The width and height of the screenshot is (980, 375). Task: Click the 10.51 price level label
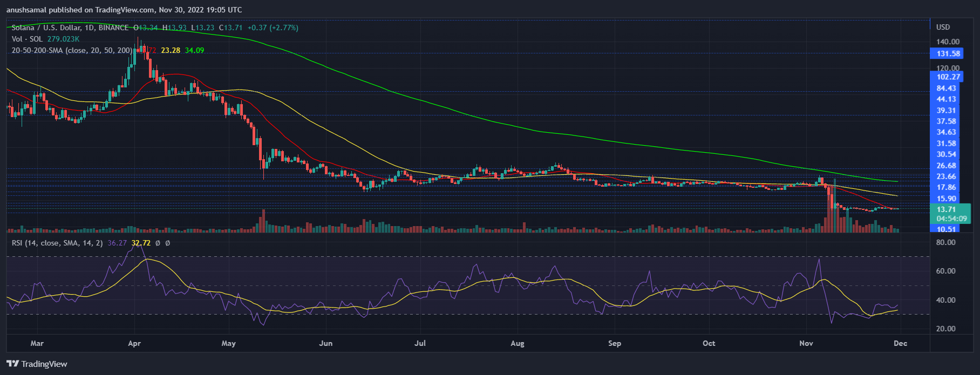[x=946, y=229]
